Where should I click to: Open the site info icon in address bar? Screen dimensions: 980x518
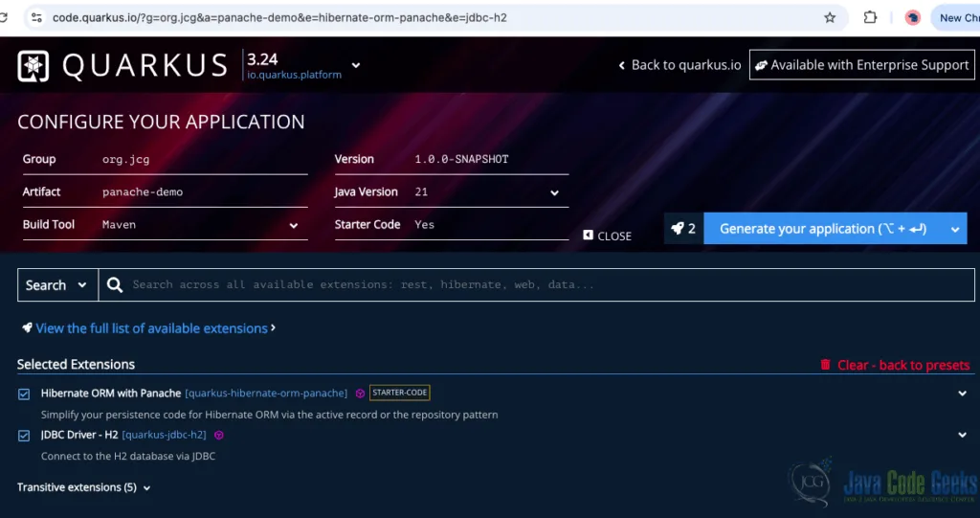(x=37, y=17)
